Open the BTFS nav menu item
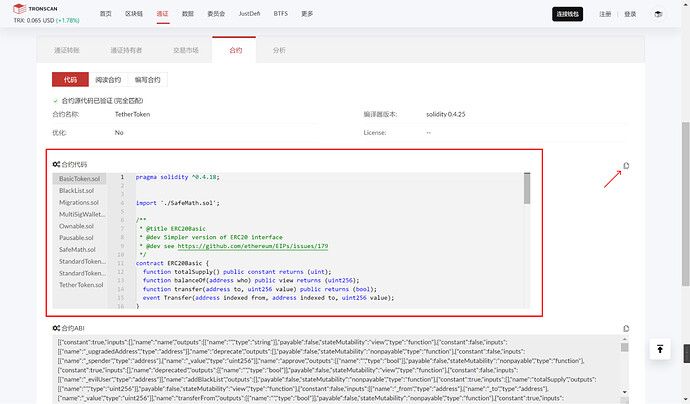The height and width of the screenshot is (404, 690). [x=280, y=14]
